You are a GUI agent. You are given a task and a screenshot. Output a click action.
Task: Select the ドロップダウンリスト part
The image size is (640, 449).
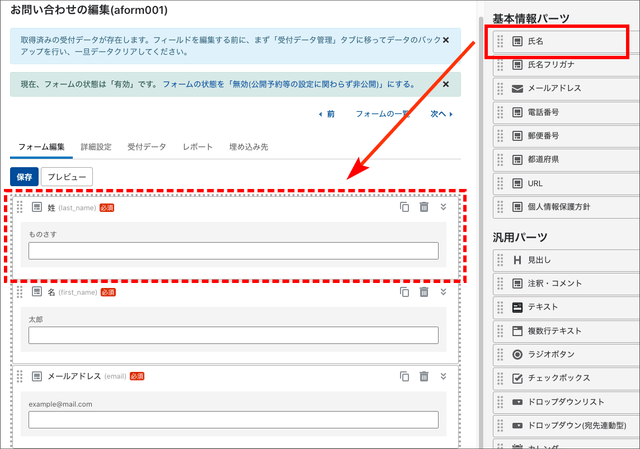[x=566, y=402]
